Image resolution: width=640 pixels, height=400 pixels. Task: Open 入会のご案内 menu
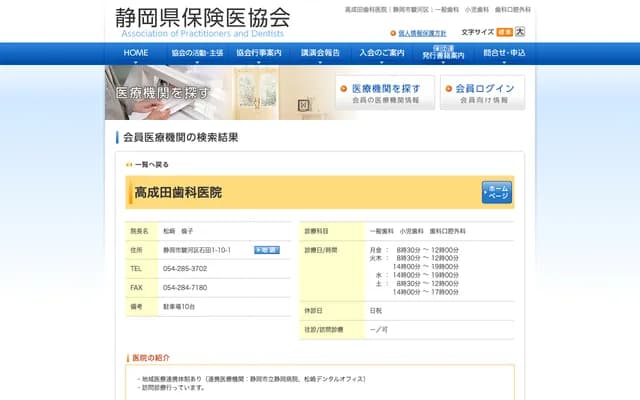coord(382,53)
